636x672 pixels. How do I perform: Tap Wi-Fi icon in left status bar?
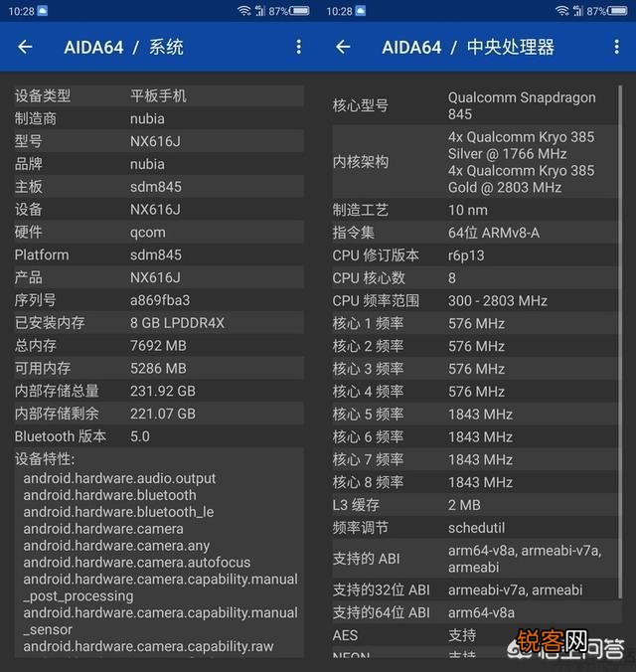coord(244,11)
